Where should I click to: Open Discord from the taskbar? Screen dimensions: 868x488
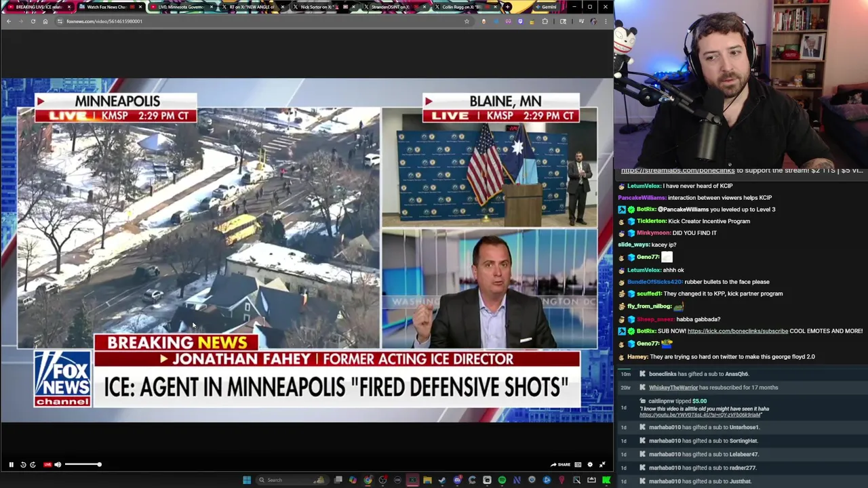[457, 480]
